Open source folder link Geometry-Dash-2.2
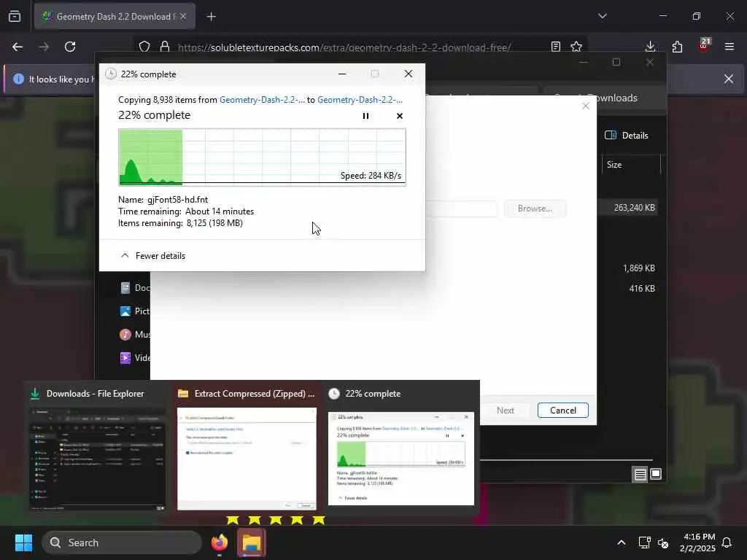The width and height of the screenshot is (747, 560). click(x=262, y=99)
